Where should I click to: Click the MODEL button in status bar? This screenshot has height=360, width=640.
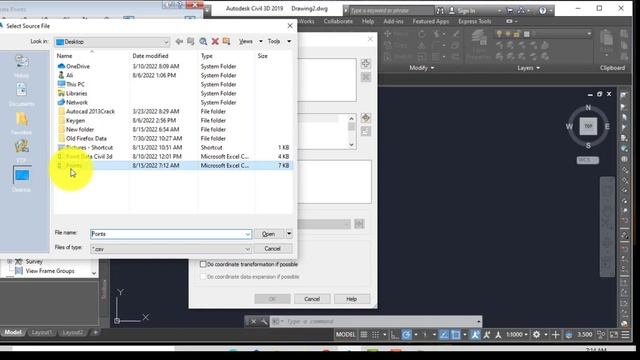345,335
